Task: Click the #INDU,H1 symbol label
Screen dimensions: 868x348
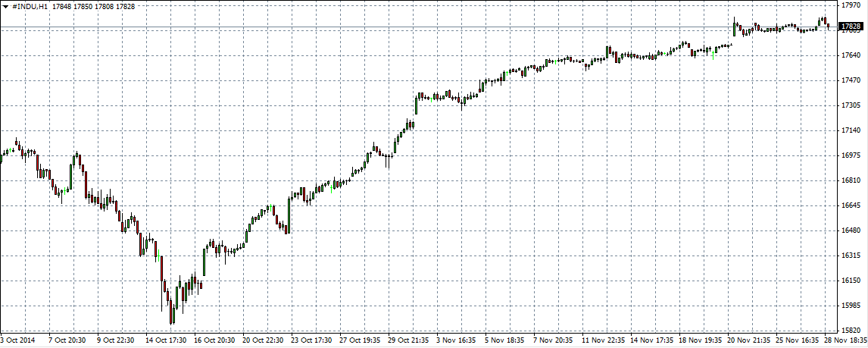Action: pyautogui.click(x=30, y=6)
